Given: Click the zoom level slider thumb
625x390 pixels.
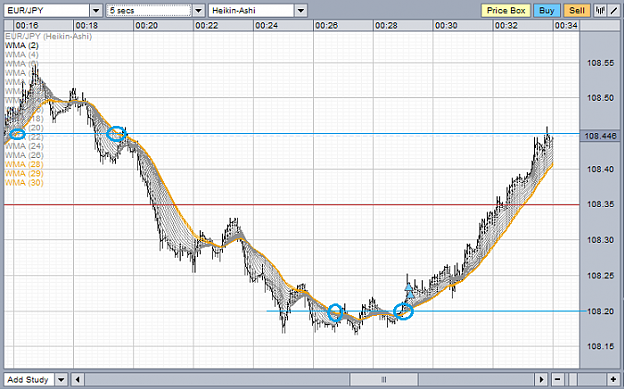Looking at the screenshot, I should point(573,379).
